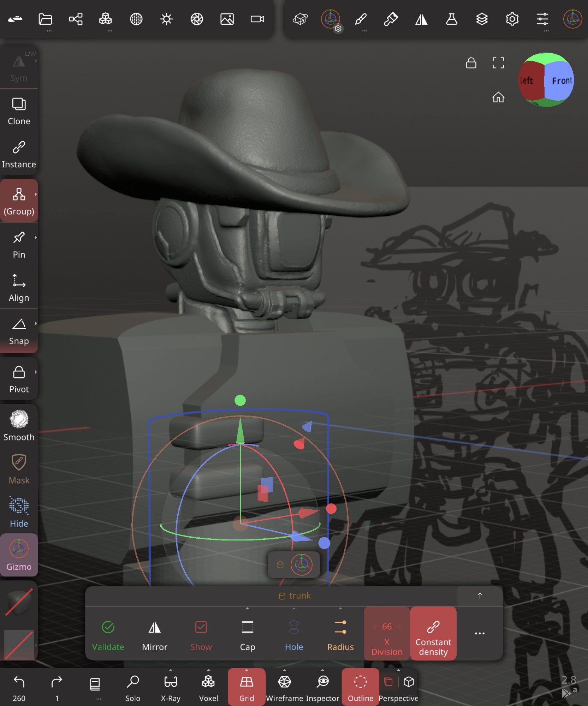Open the Camera settings icon

(257, 19)
